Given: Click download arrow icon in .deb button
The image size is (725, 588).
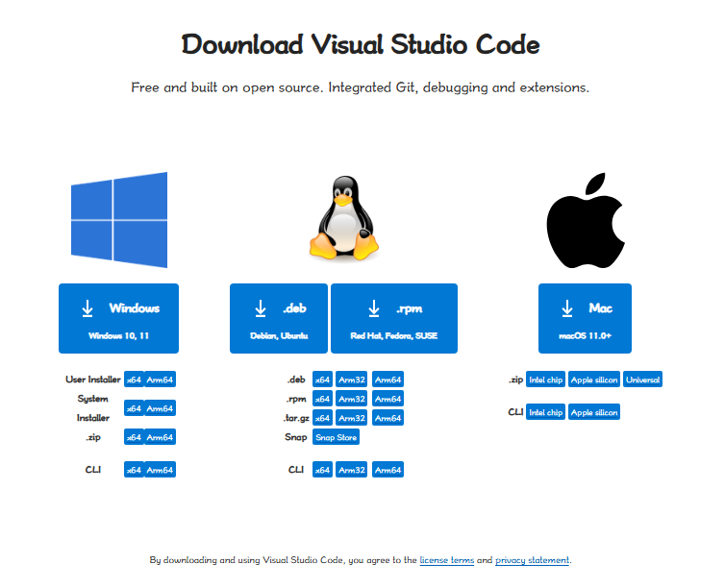Looking at the screenshot, I should [261, 308].
